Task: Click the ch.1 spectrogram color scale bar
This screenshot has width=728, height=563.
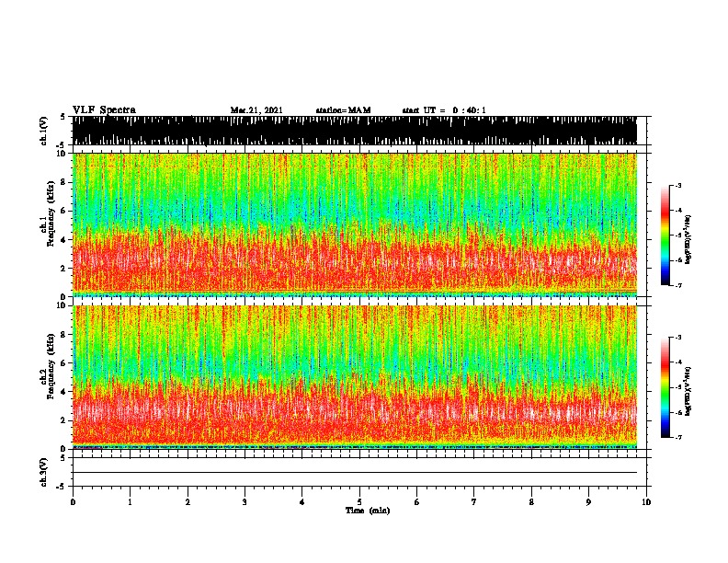Action: coord(665,236)
